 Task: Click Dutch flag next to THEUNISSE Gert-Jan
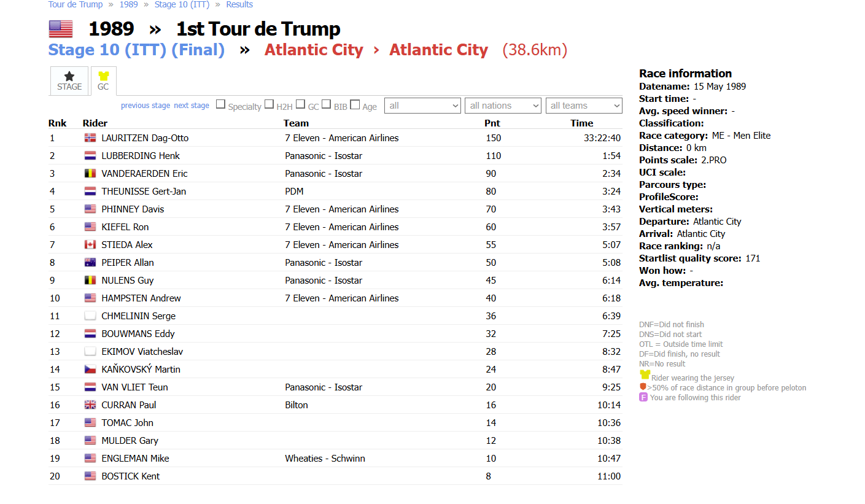(x=90, y=192)
